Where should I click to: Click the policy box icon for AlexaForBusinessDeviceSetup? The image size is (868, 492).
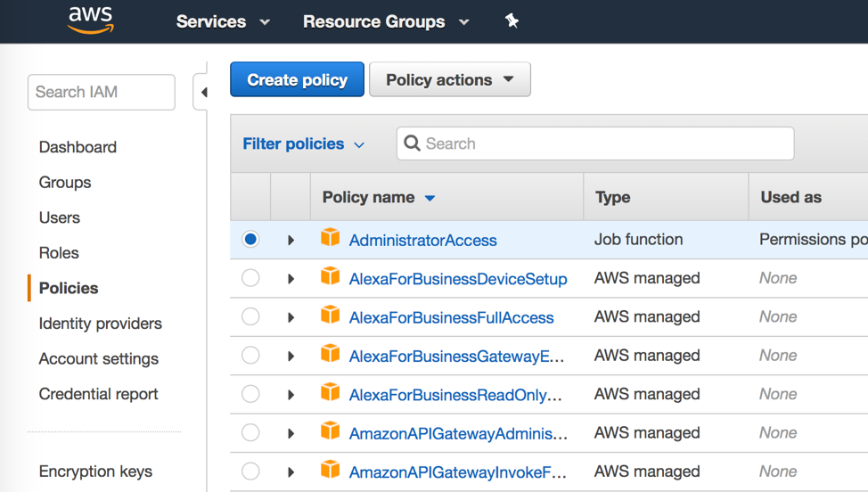coord(331,276)
